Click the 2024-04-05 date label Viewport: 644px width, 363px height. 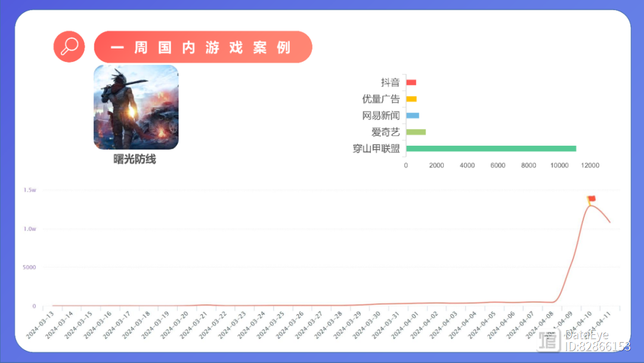coord(482,325)
